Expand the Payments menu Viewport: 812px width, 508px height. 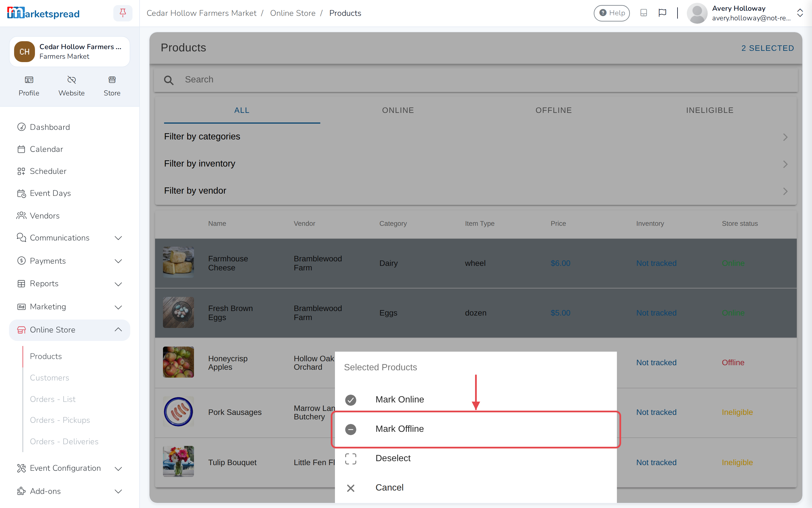pos(69,261)
